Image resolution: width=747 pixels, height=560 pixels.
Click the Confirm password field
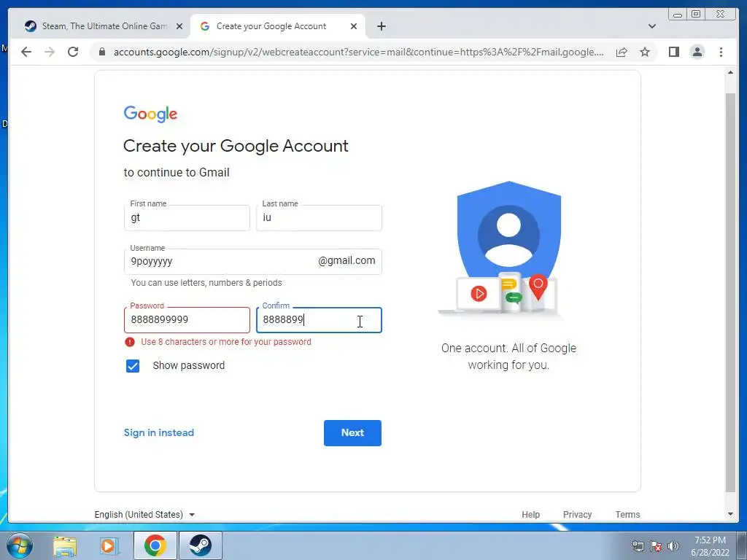319,320
